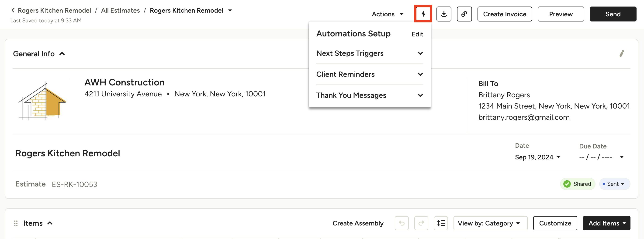Click the Create Invoice button
Screen dimensions: 644x239
pos(505,14)
